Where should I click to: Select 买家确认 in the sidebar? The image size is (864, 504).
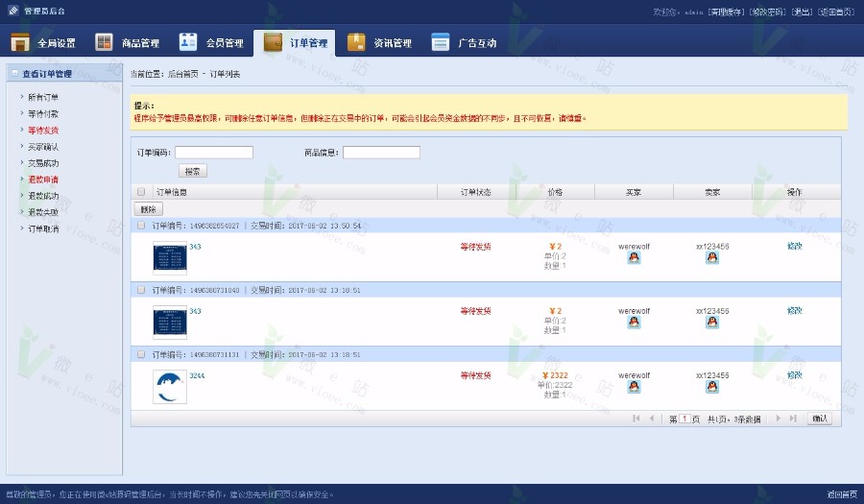(x=43, y=147)
